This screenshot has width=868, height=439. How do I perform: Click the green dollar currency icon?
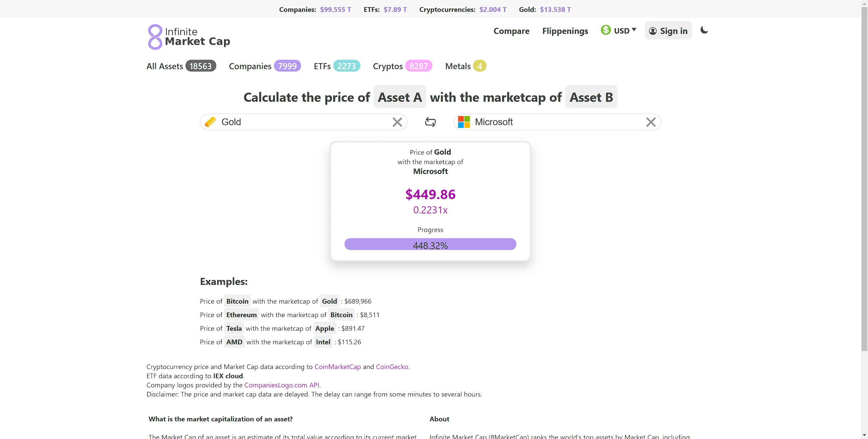coord(606,30)
